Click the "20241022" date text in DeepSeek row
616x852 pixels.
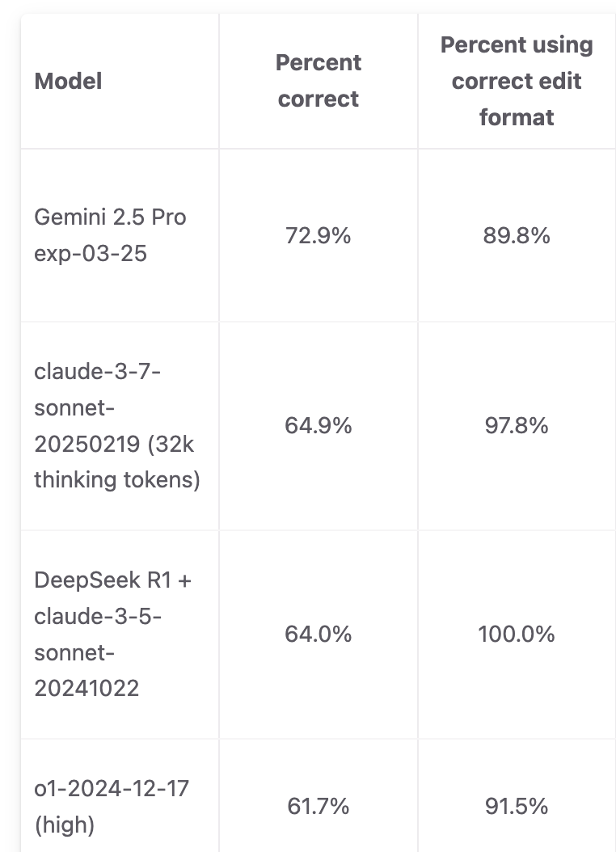coord(87,689)
